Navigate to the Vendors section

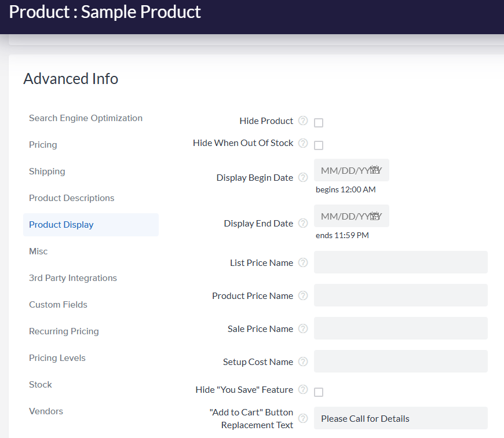46,411
